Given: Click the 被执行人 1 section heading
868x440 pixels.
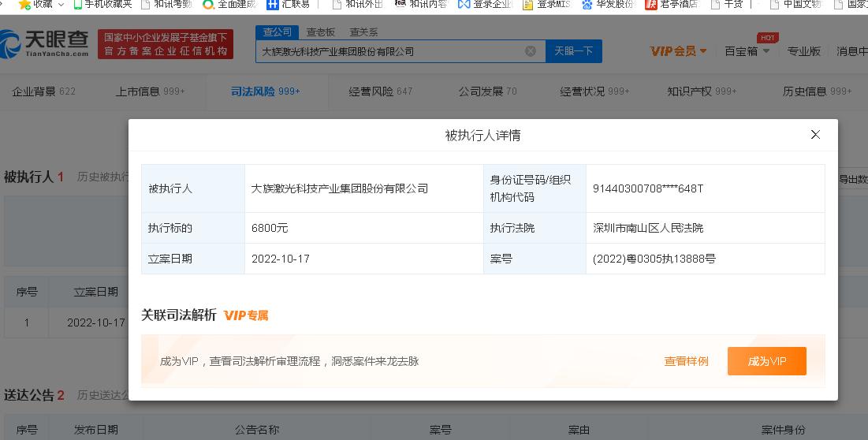Looking at the screenshot, I should click(34, 177).
